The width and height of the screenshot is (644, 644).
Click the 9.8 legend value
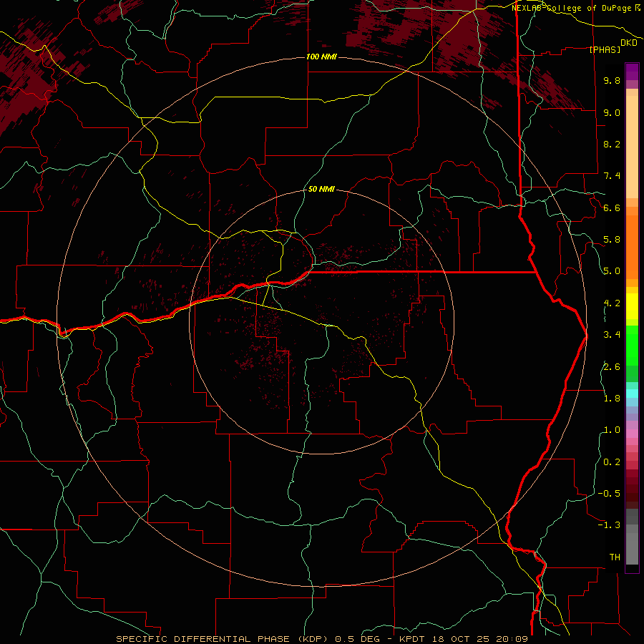[x=612, y=80]
